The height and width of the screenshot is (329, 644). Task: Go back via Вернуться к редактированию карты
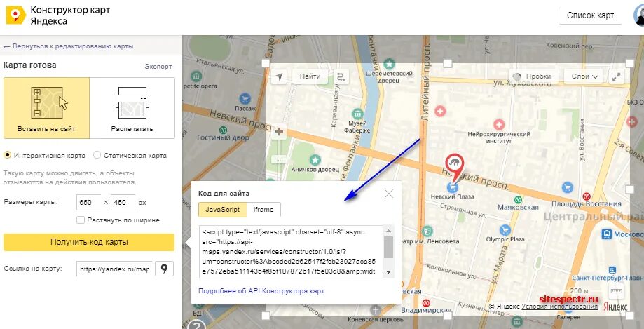(x=68, y=46)
